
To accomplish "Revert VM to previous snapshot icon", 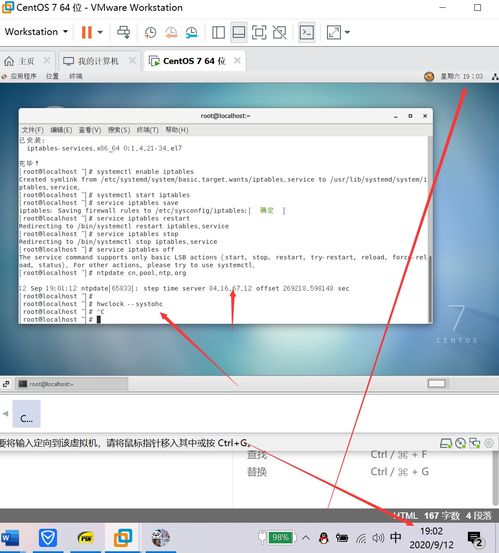I will (171, 32).
